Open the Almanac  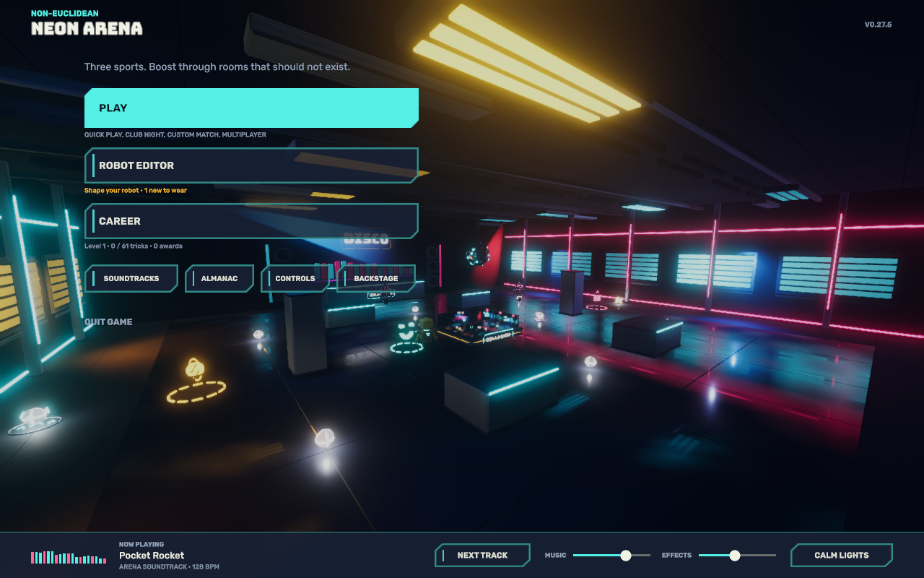[219, 278]
